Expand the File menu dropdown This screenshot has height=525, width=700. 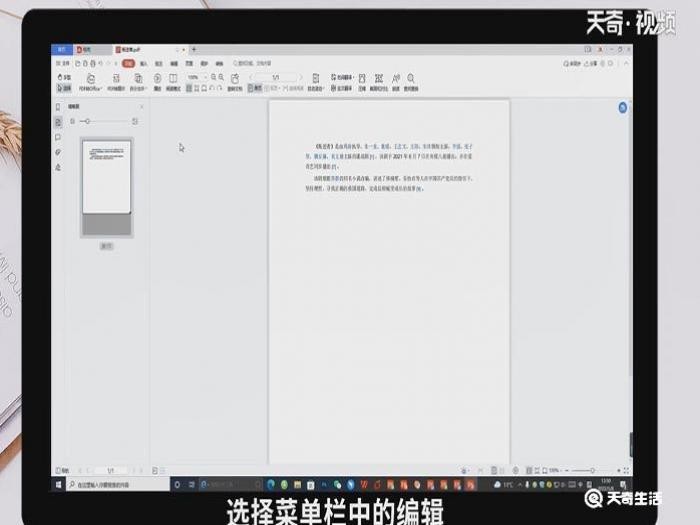[65, 63]
